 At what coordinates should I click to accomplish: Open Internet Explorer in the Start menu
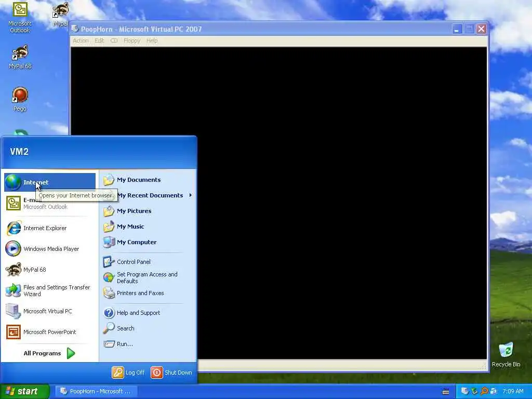(50, 228)
